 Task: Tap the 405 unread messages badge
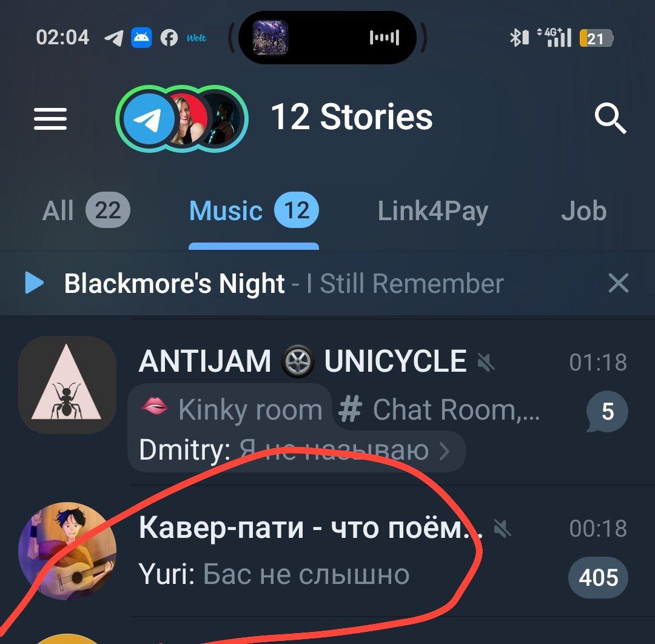[x=598, y=577]
